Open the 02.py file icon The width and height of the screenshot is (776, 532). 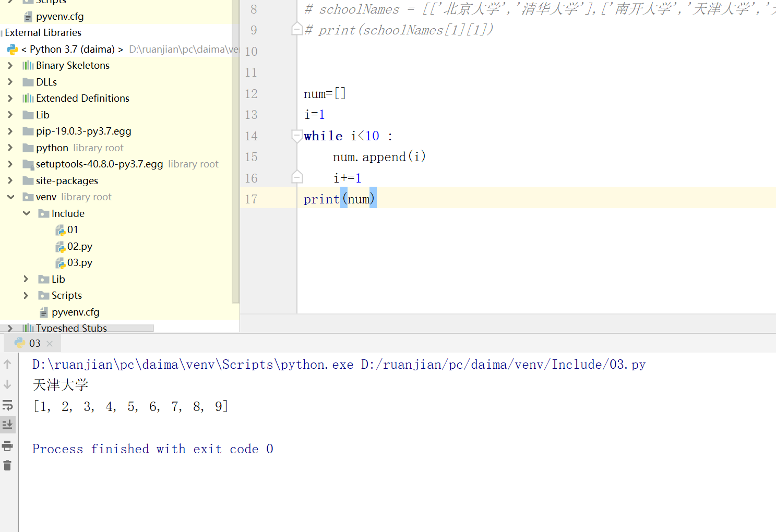62,246
